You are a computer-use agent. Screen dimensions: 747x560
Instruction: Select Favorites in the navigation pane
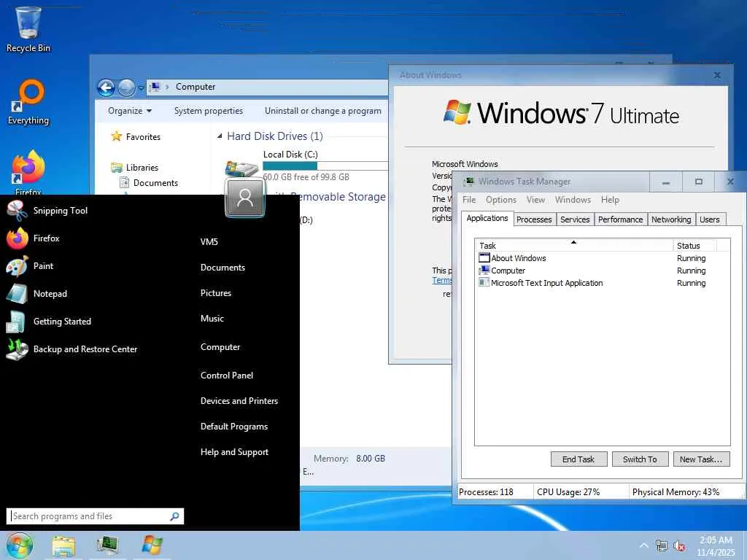click(x=143, y=136)
